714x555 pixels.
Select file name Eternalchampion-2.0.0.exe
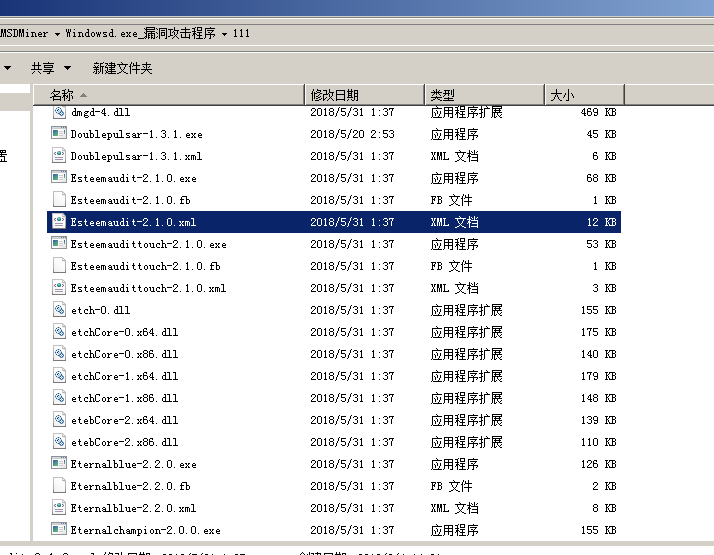click(145, 530)
